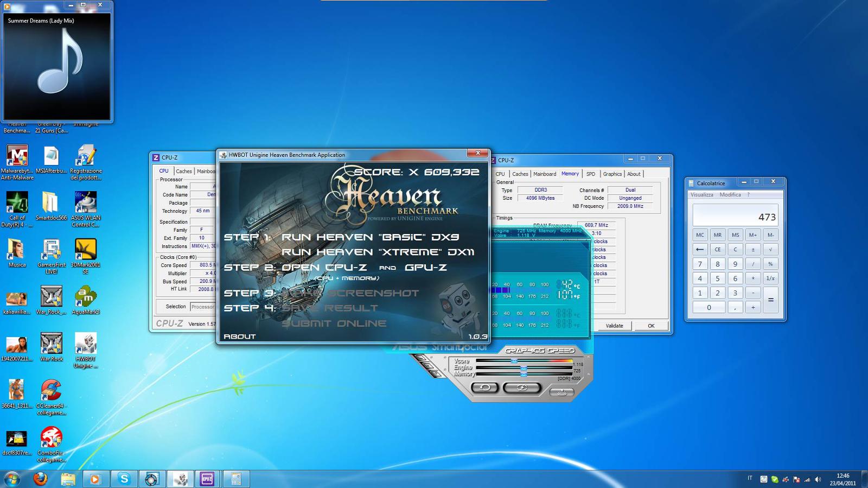Adjust Vcore slider in SmartDoctor
Screen dimensions: 868x488
(x=514, y=360)
